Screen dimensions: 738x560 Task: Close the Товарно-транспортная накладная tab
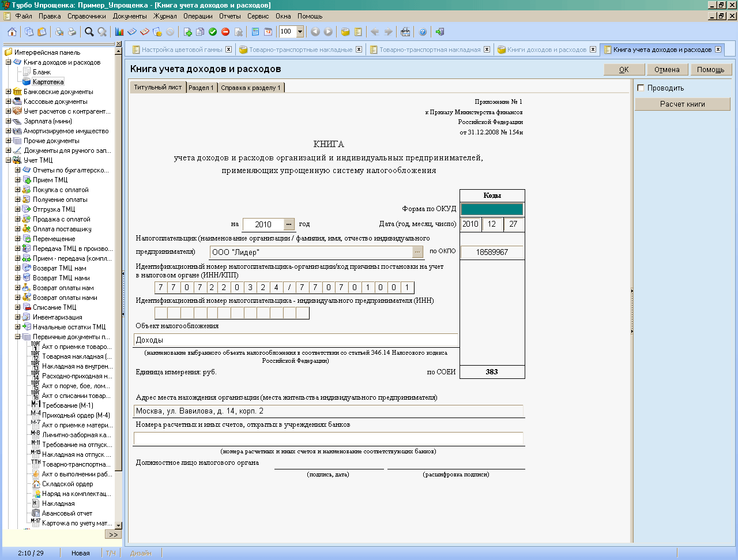487,50
